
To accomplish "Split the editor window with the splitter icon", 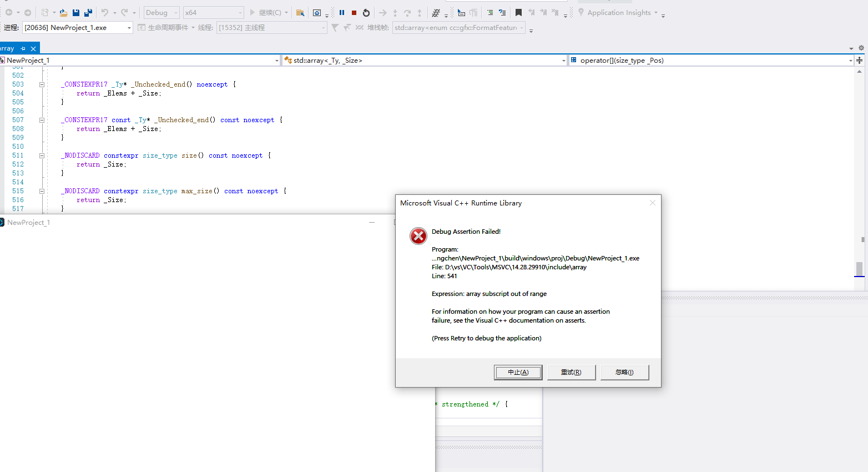I will [x=860, y=60].
